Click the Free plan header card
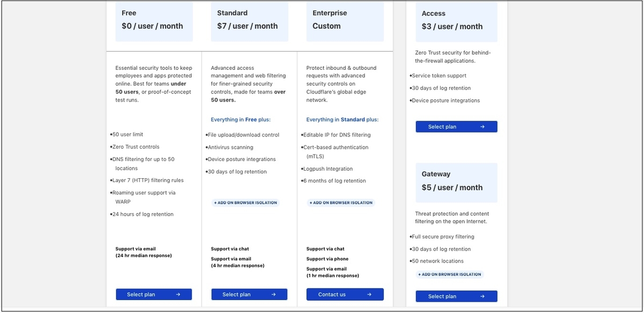 (x=154, y=21)
